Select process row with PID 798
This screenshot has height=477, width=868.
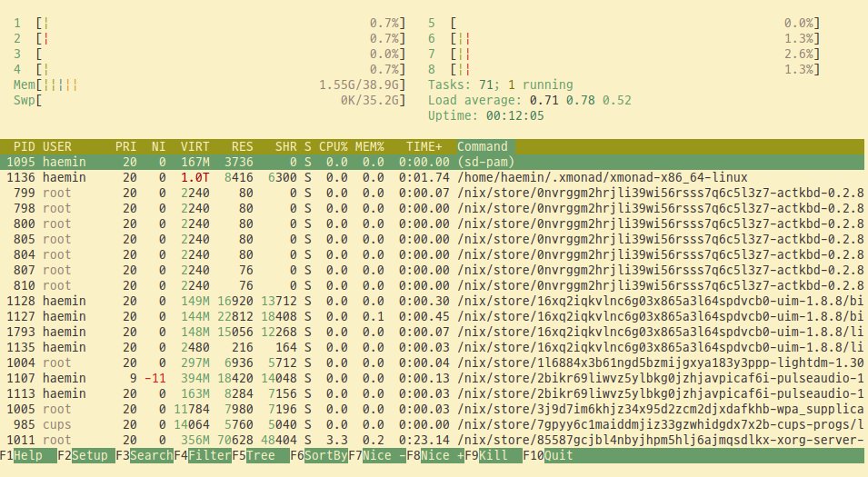coord(432,209)
